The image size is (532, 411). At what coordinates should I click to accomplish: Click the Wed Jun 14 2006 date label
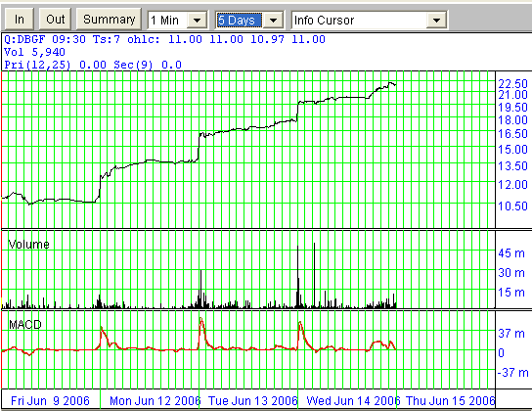point(353,401)
